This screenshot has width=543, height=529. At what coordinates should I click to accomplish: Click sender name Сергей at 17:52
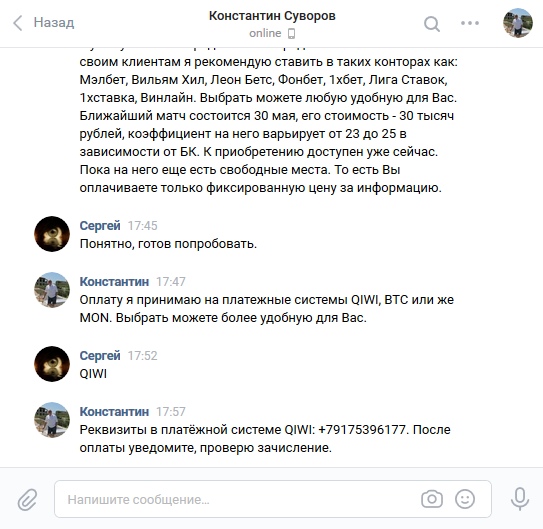click(100, 356)
